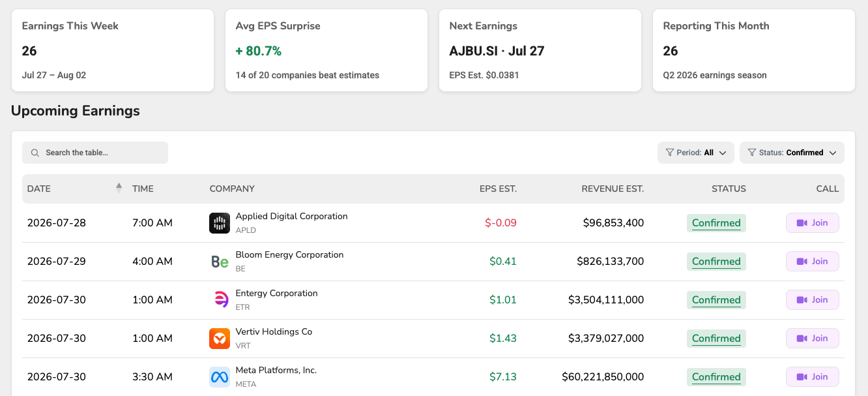
Task: Click the sort arrows on Date column
Action: coord(119,188)
